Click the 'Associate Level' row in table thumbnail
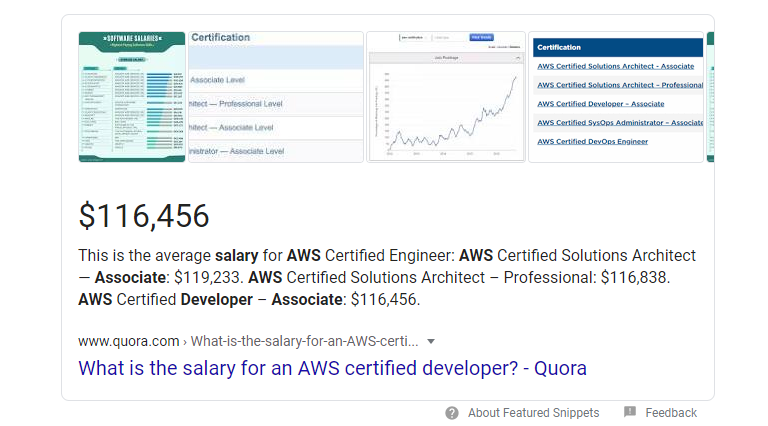The height and width of the screenshot is (426, 768). 276,80
